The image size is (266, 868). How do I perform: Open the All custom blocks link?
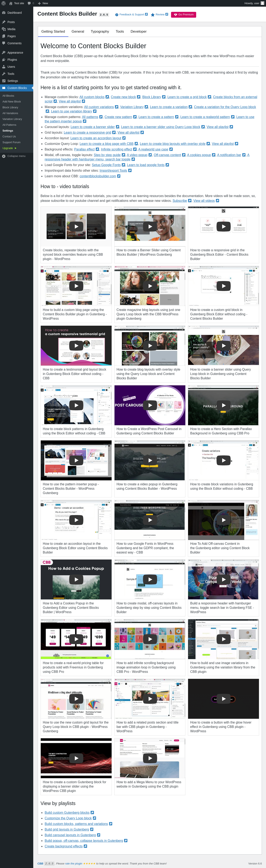(x=92, y=97)
